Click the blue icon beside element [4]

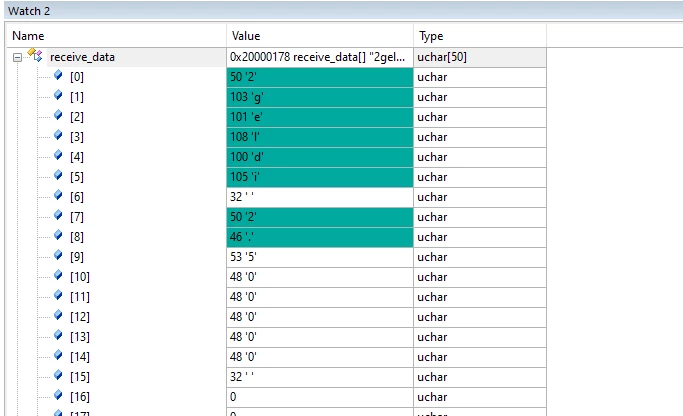click(58, 156)
